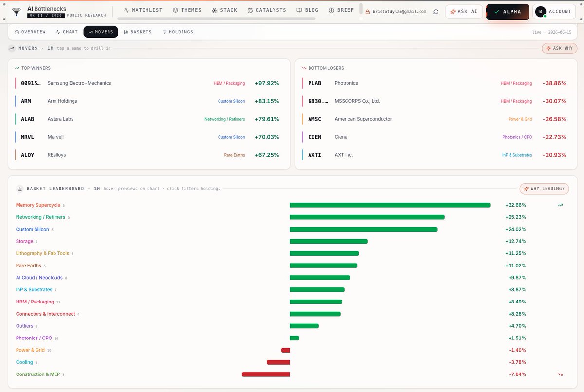
Task: Click the lock icon before the email address
Action: pos(368,12)
